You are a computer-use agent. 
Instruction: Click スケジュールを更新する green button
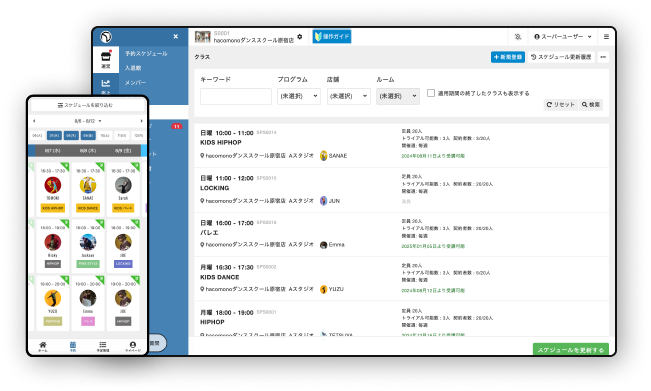(x=570, y=349)
